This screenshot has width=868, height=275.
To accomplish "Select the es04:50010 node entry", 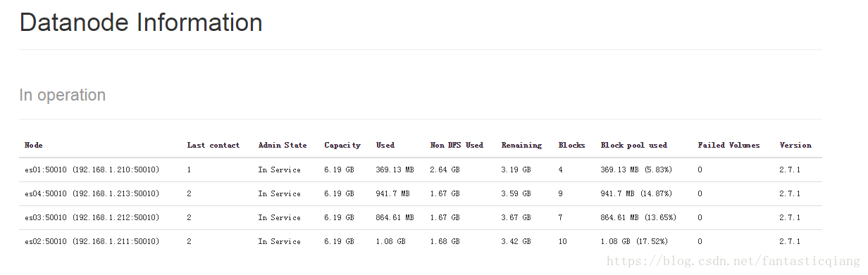I will coord(92,193).
